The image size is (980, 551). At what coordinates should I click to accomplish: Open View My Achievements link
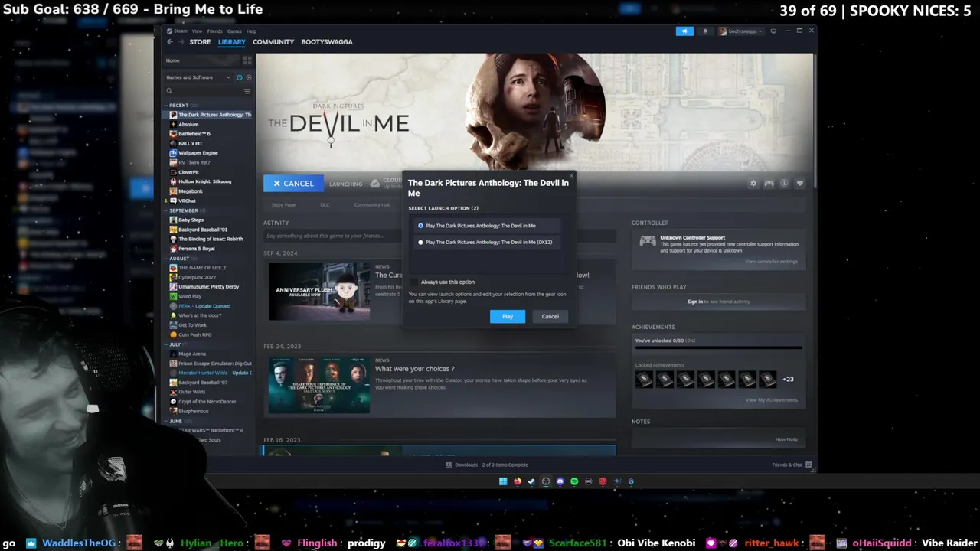pos(772,399)
